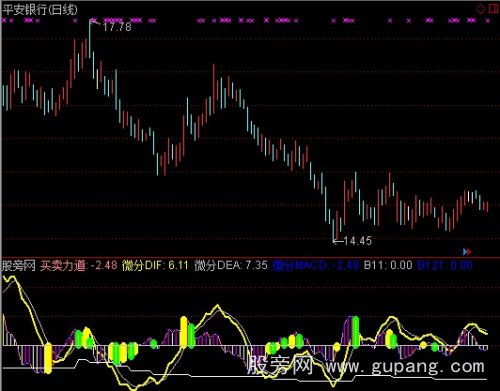Click the blue-red double arrow icon

[467, 251]
